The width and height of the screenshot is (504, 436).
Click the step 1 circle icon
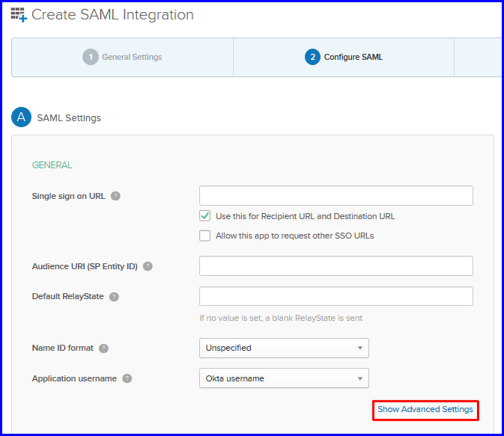point(90,57)
